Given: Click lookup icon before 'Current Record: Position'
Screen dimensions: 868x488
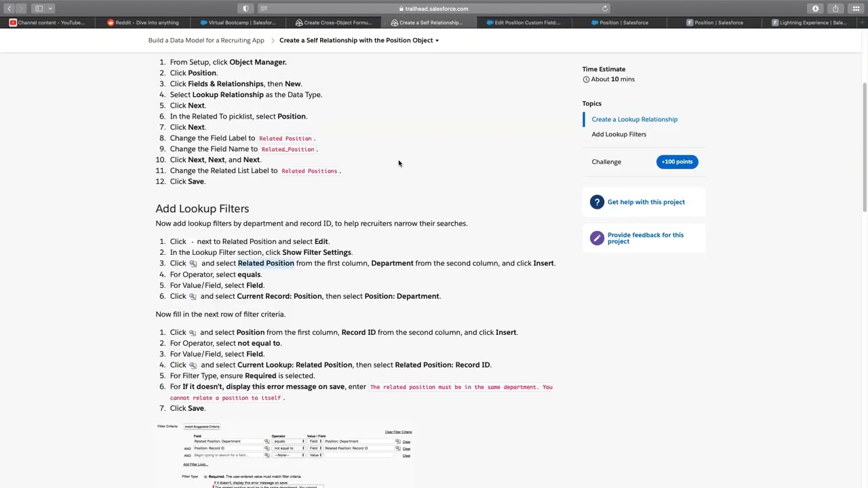Looking at the screenshot, I should coord(193,297).
